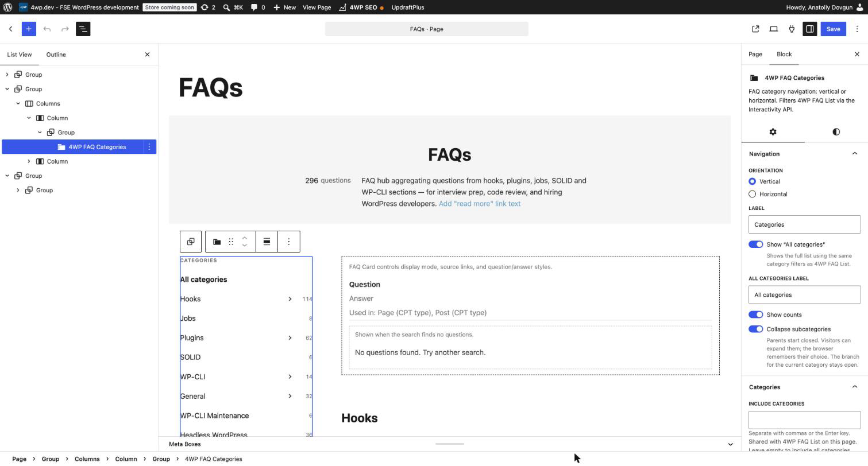868x466 pixels.
Task: Click the blue block inserter plus button
Action: click(x=29, y=29)
